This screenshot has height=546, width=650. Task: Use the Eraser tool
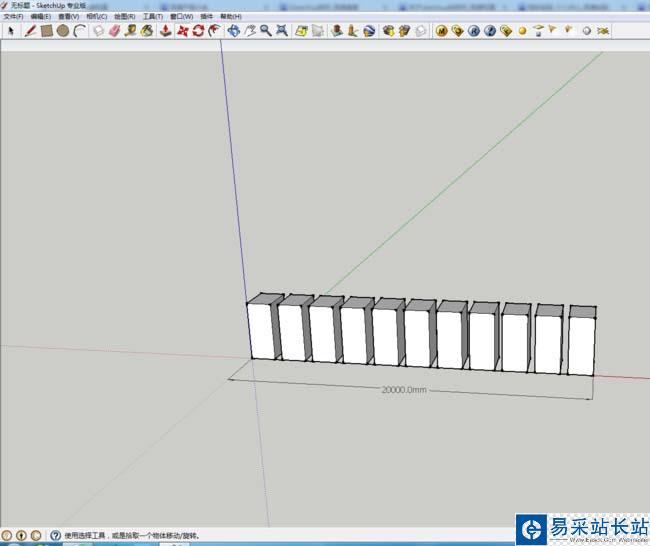(113, 31)
